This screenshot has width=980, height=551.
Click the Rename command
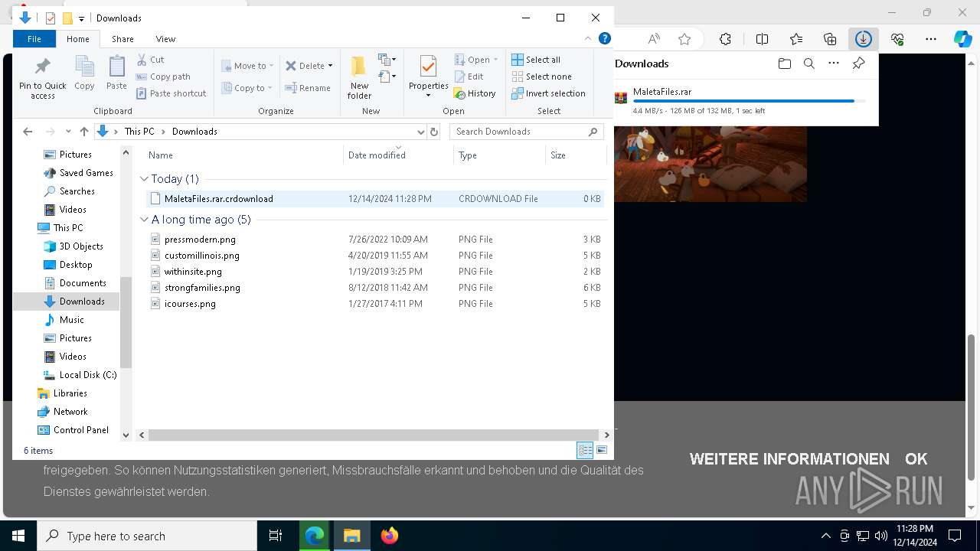pyautogui.click(x=308, y=88)
